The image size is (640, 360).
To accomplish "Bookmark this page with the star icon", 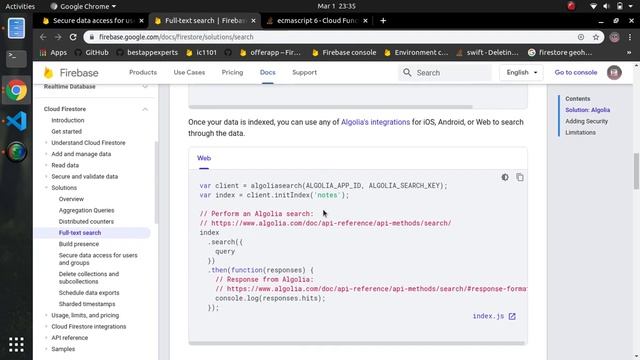I will (x=596, y=37).
